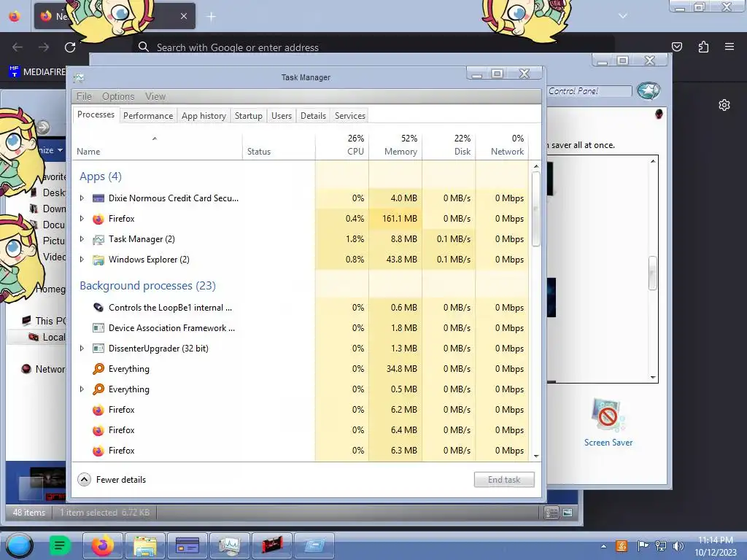Select the Firefox background process using 6.3 MB
Image resolution: width=747 pixels, height=560 pixels.
[300, 451]
